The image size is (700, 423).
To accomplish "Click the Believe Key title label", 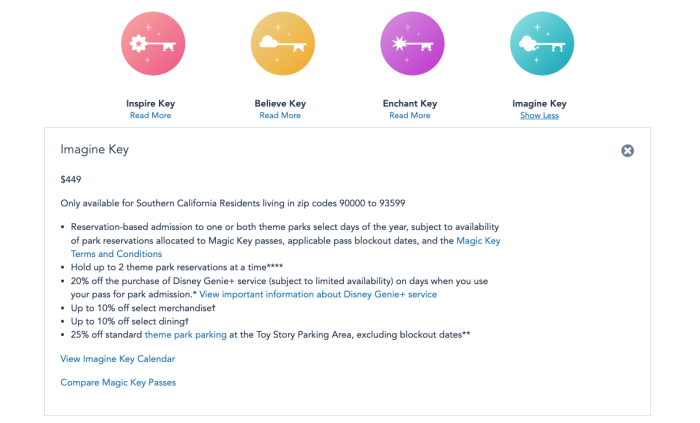I will tap(280, 103).
